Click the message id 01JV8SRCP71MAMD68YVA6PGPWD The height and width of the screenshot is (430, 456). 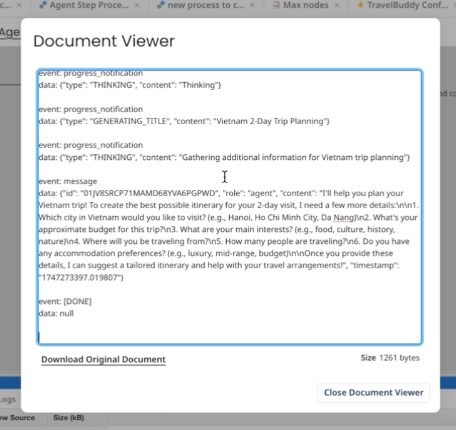click(149, 193)
